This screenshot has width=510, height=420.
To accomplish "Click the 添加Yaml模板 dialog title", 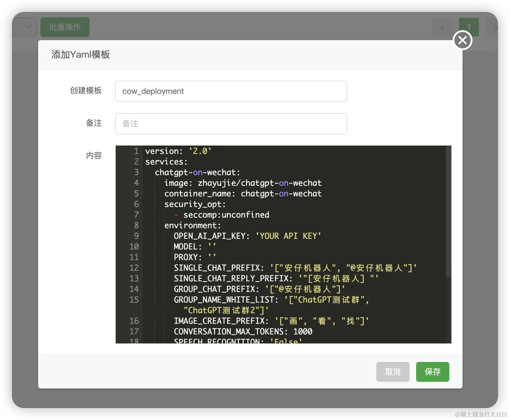I will coord(81,54).
